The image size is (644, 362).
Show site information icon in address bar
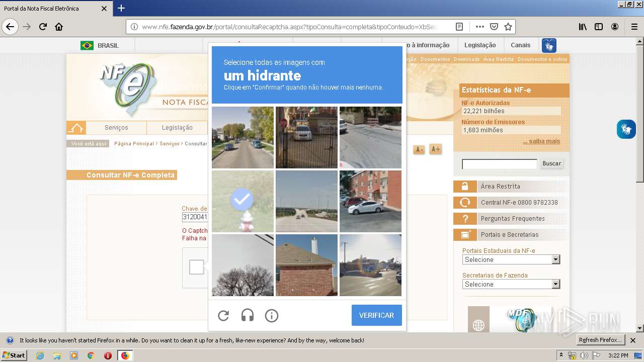134,27
